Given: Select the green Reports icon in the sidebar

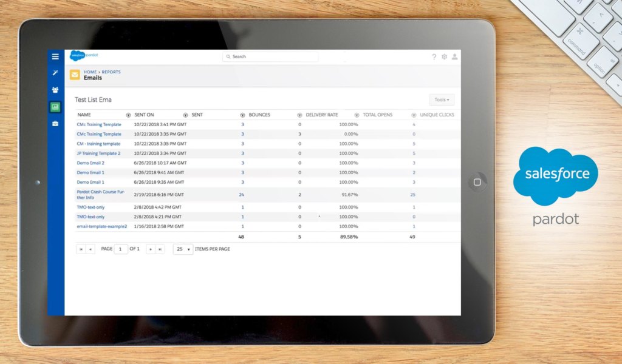Looking at the screenshot, I should coord(55,107).
